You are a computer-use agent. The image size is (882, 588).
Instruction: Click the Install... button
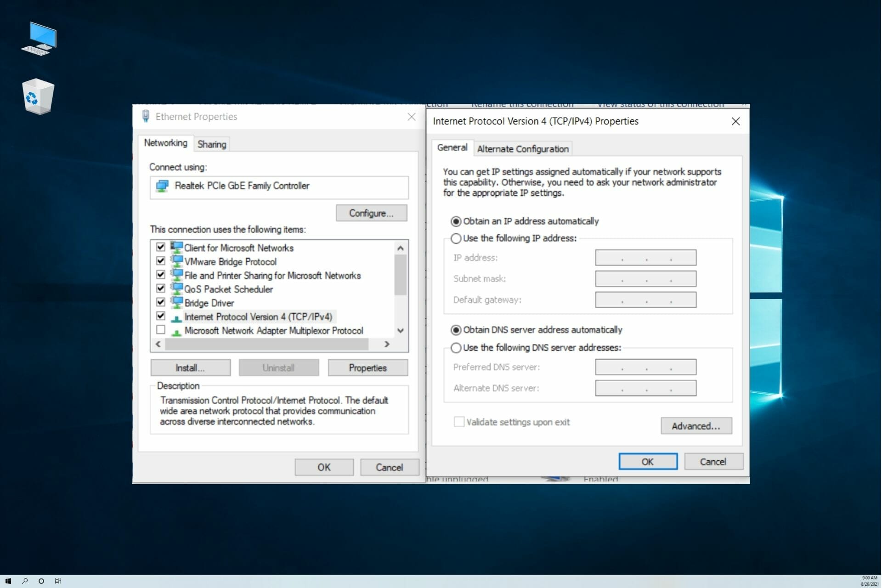click(190, 368)
